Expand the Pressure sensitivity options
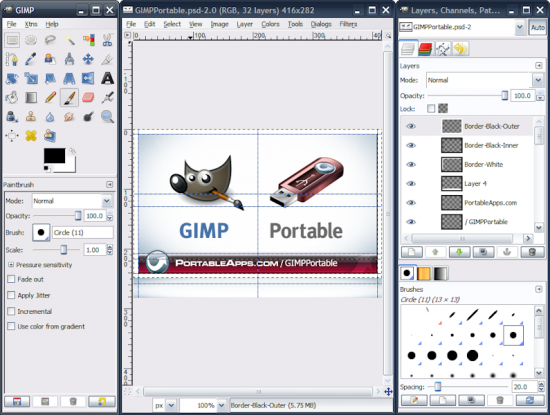Viewport: 550px width, 415px height. click(x=11, y=265)
